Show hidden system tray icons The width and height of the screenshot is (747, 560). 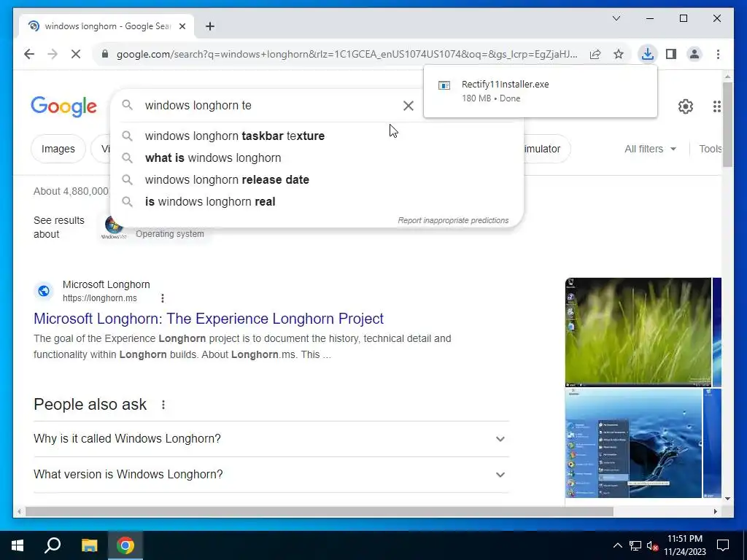tap(617, 545)
